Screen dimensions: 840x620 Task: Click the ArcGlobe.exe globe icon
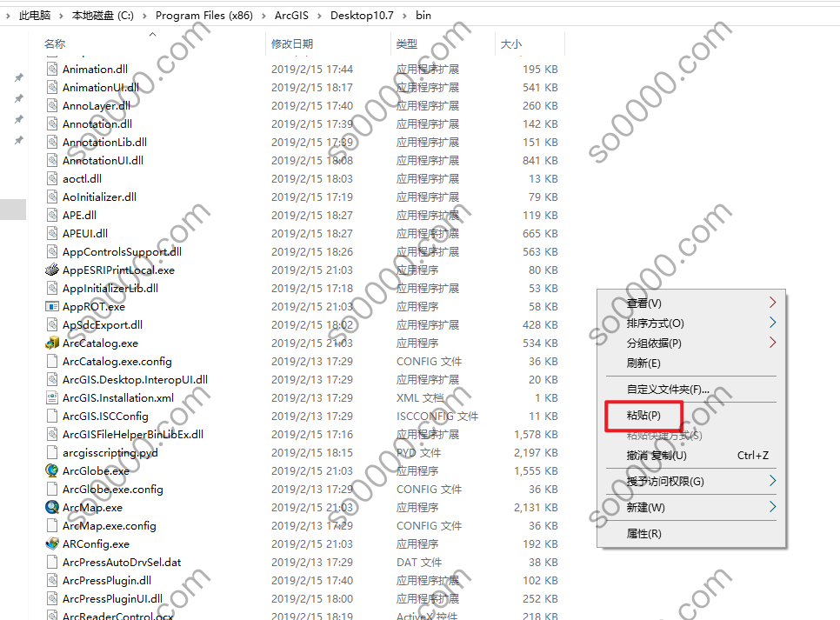(52, 470)
